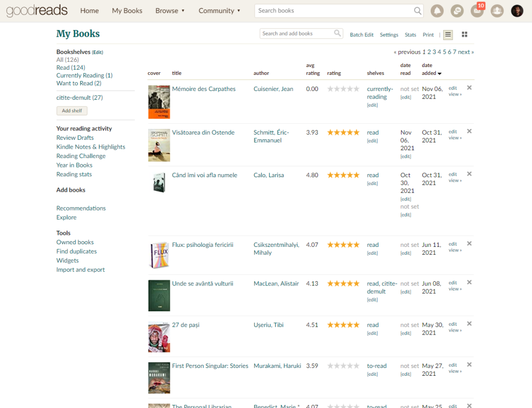Open Reading Challenge

click(x=81, y=156)
